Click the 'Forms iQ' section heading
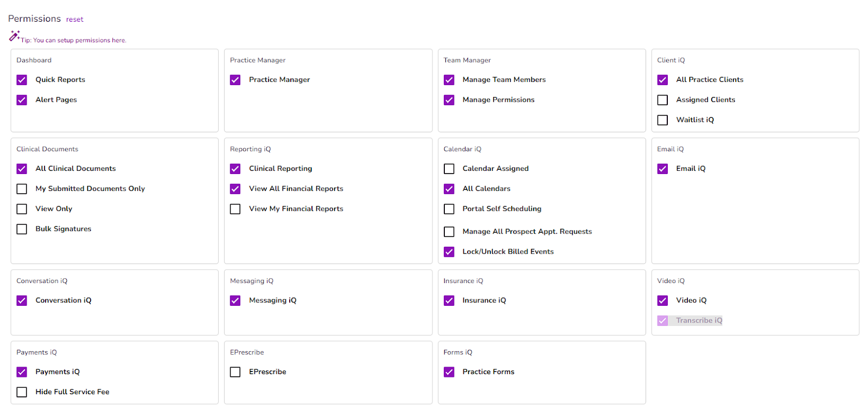The width and height of the screenshot is (868, 417). click(457, 352)
